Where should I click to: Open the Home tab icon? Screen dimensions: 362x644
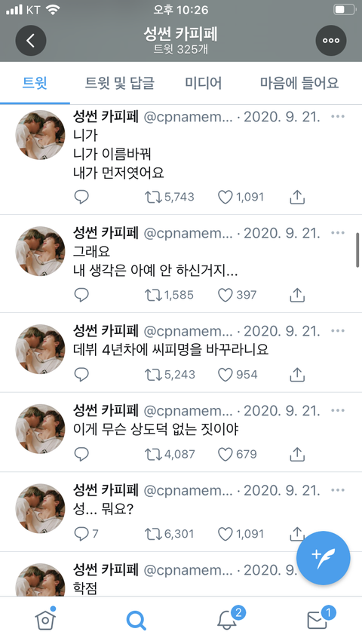click(x=45, y=618)
